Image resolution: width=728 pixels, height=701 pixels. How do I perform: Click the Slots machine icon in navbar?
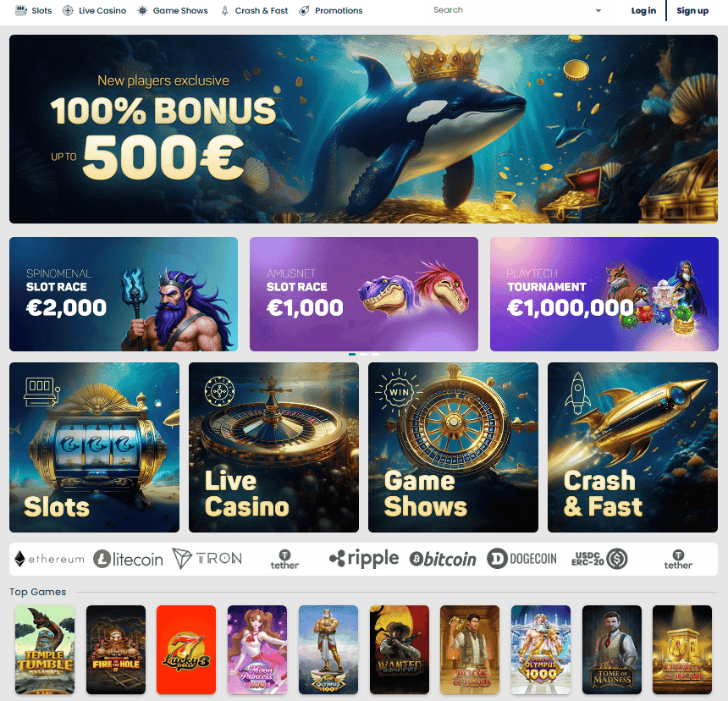click(x=21, y=10)
